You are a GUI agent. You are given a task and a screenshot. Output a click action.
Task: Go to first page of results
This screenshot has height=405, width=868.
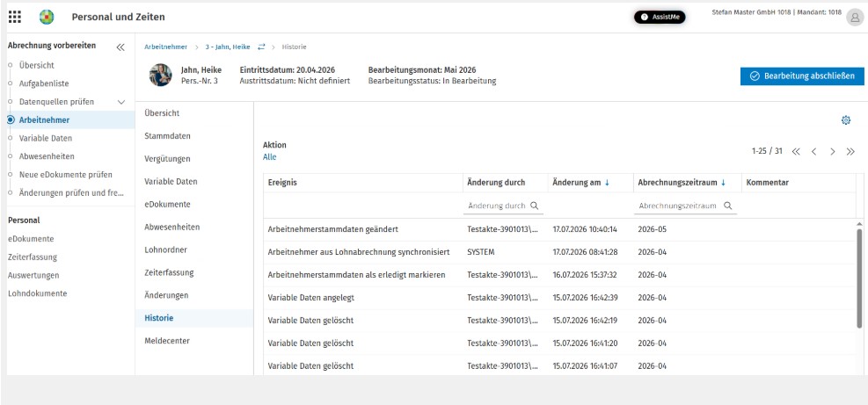[796, 152]
